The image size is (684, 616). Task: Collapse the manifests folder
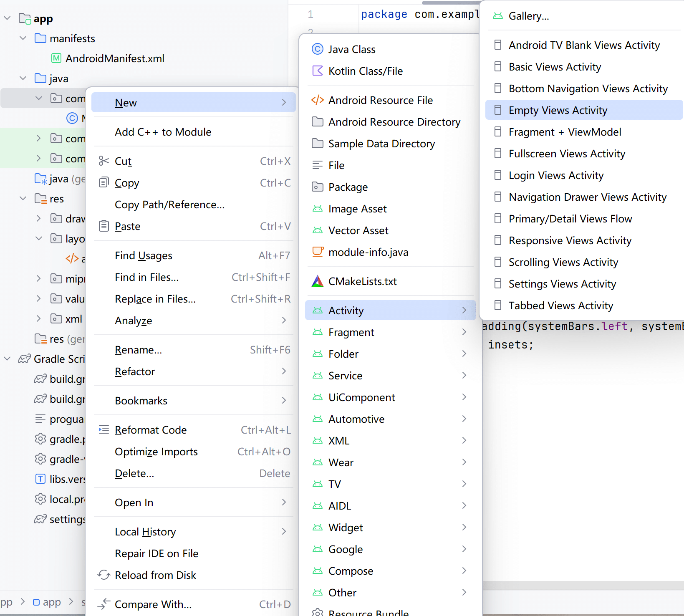[x=23, y=38]
